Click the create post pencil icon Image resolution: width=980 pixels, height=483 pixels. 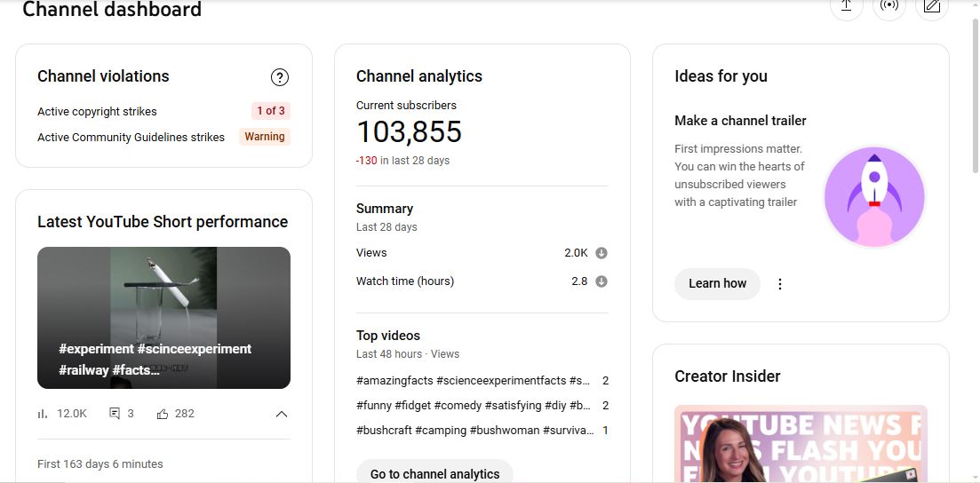click(x=931, y=6)
